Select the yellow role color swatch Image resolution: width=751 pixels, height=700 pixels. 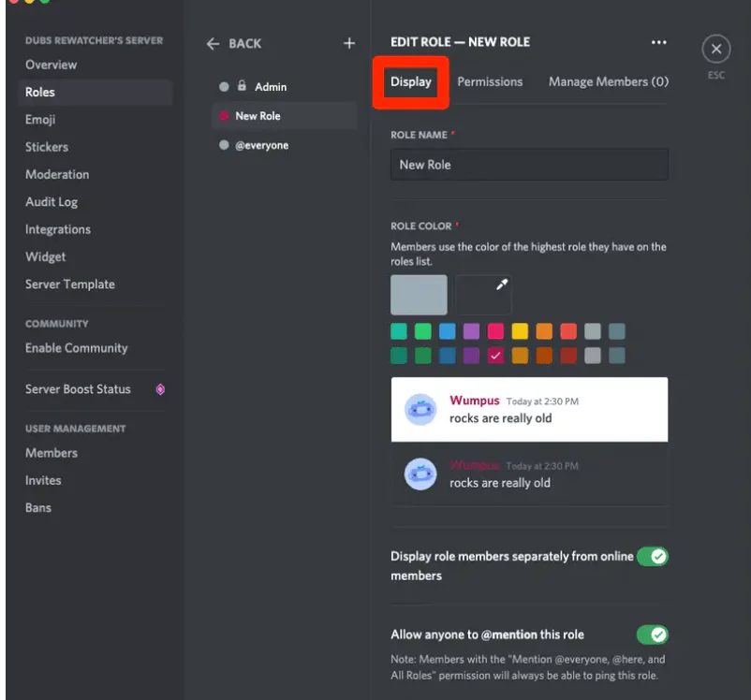(520, 330)
